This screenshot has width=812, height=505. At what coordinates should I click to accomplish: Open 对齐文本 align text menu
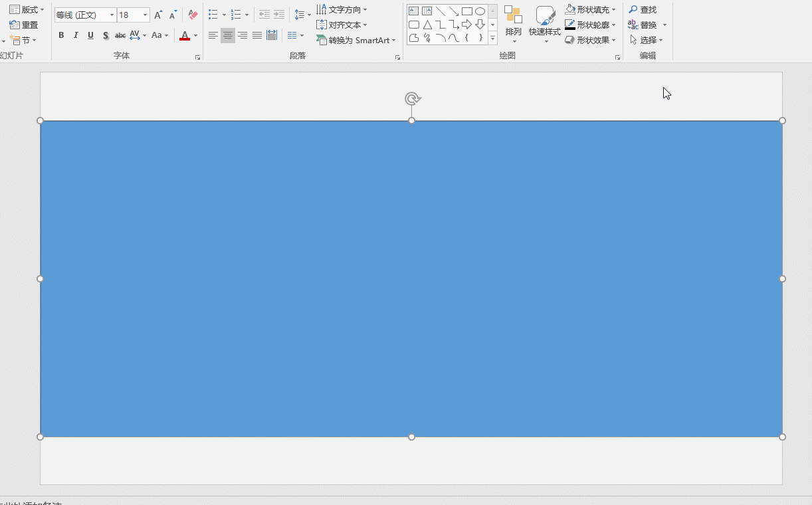342,25
